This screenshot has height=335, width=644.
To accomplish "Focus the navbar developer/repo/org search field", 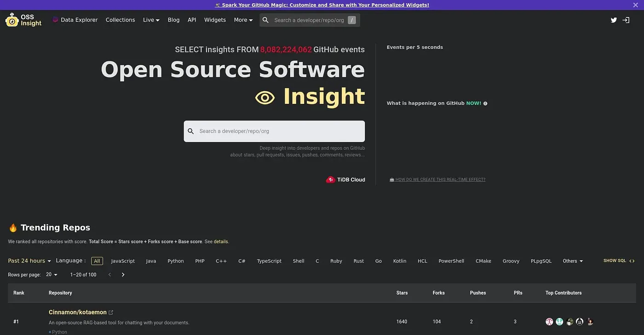I will click(310, 20).
